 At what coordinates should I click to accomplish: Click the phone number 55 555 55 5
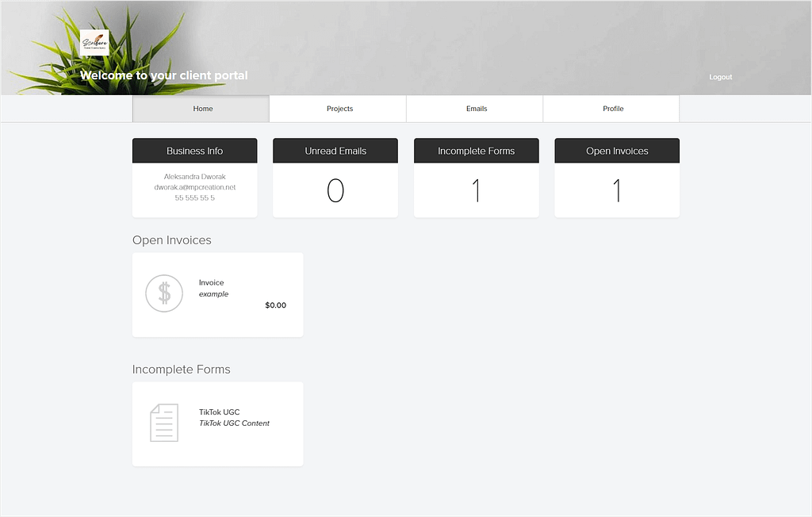coord(195,198)
